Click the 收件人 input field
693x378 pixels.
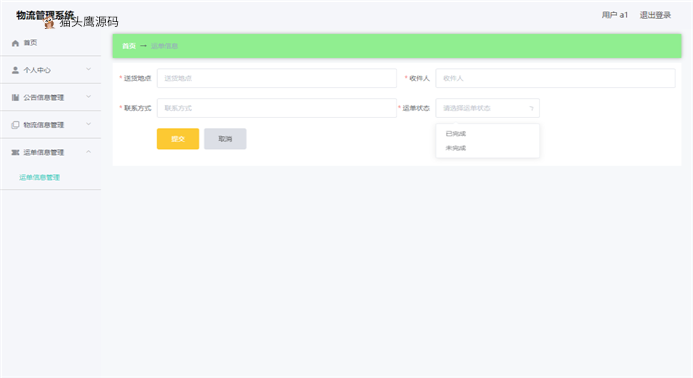click(x=556, y=78)
